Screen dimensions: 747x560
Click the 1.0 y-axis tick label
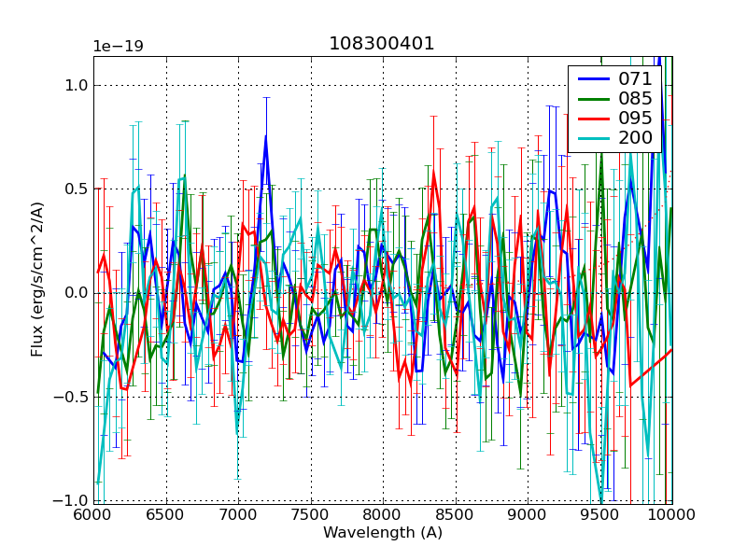click(77, 85)
